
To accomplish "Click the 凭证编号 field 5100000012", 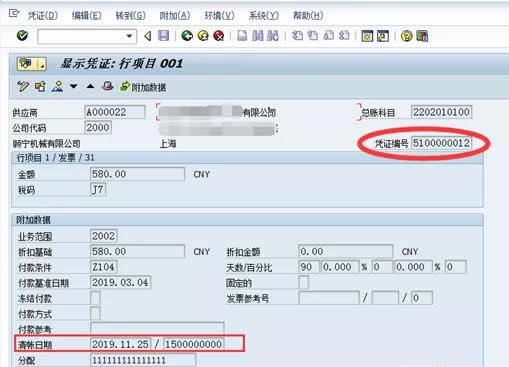I will (441, 143).
